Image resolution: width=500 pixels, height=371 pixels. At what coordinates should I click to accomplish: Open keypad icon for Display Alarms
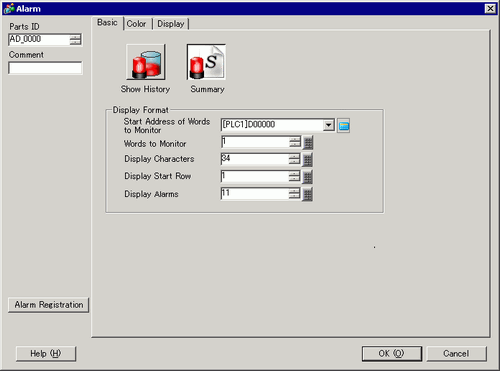(308, 194)
